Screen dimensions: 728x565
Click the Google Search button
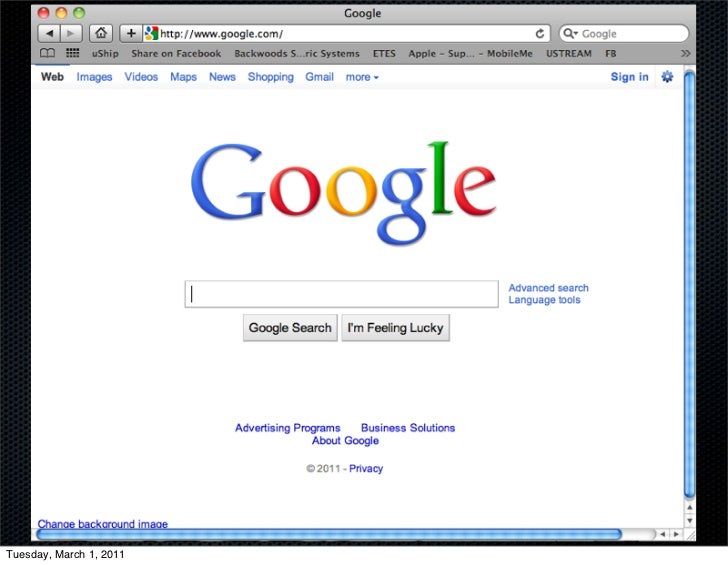pos(290,328)
